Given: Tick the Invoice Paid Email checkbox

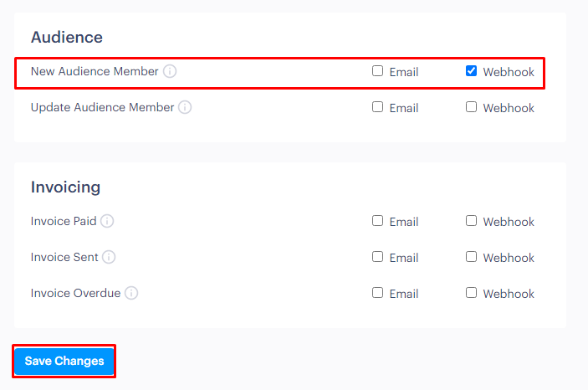Looking at the screenshot, I should point(377,221).
